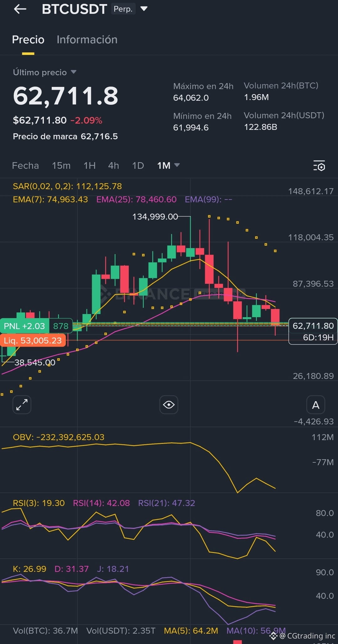Tap the Vol(BTC): 36.7M label
This screenshot has width=338, height=644.
point(45,631)
